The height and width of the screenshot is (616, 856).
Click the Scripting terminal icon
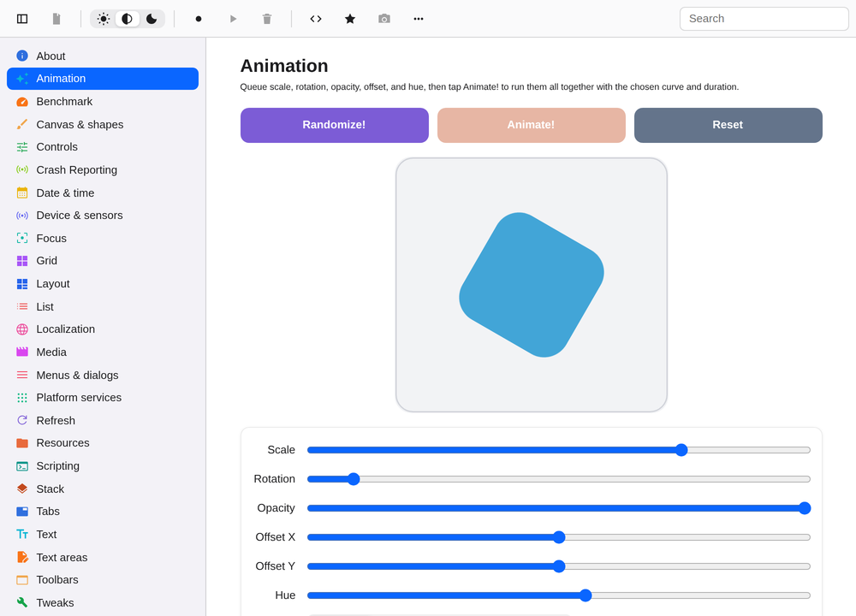point(22,466)
